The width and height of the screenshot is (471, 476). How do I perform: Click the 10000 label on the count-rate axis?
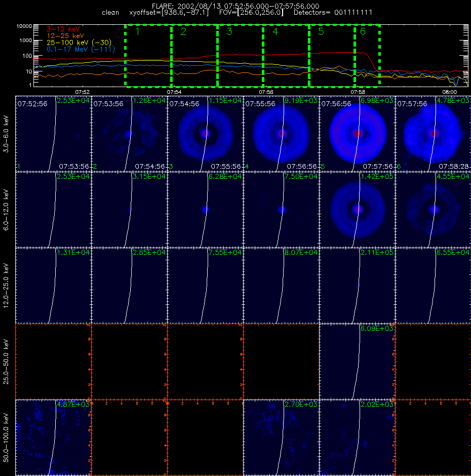pos(24,26)
